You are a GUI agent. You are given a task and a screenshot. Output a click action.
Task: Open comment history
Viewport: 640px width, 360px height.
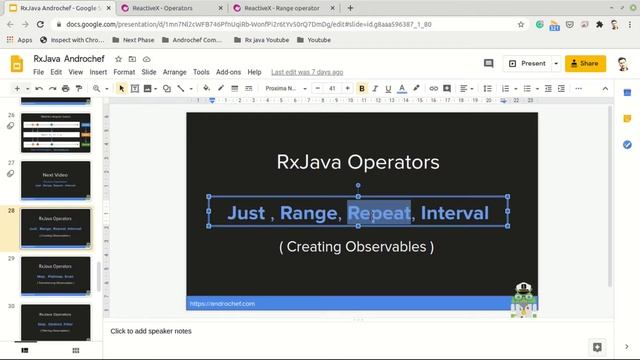[x=489, y=63]
